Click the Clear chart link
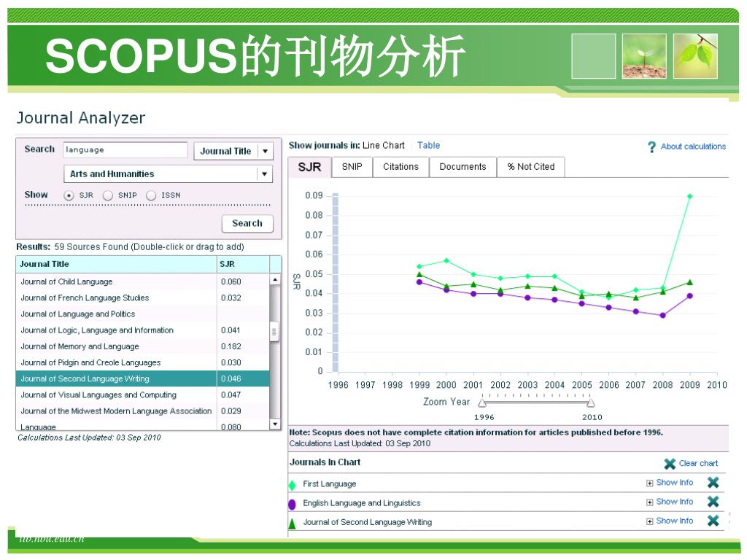The image size is (747, 560). 698,463
